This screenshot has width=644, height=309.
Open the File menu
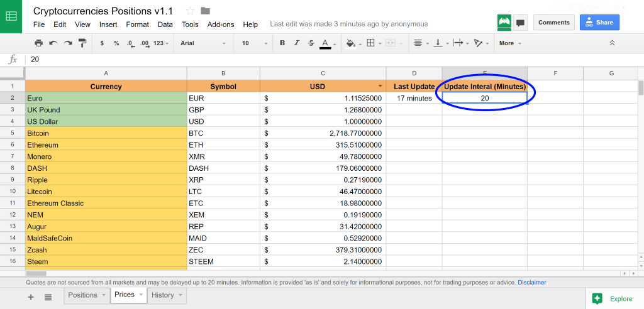[39, 24]
